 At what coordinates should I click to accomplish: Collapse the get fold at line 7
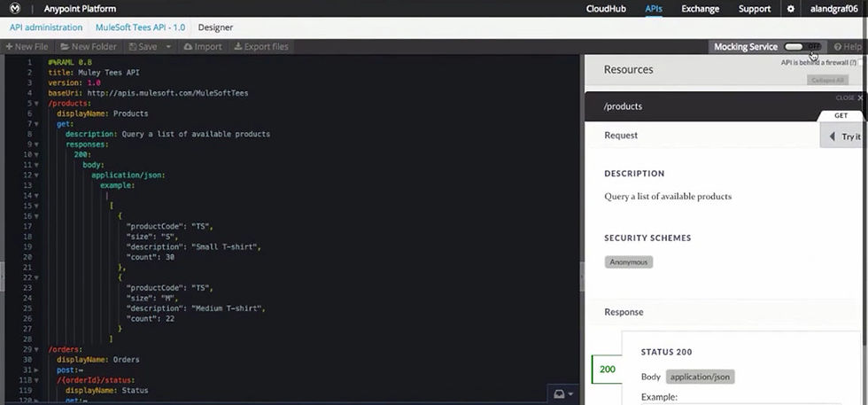click(36, 123)
